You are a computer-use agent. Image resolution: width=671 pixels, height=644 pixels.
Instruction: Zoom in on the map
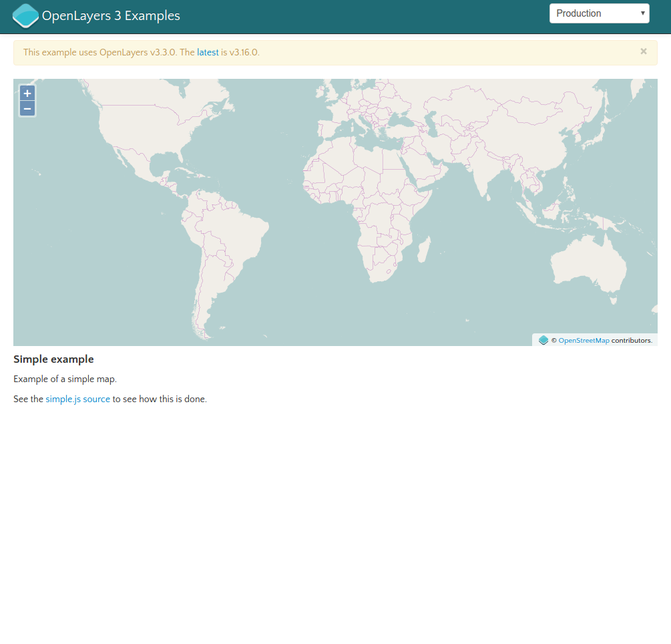coord(27,94)
